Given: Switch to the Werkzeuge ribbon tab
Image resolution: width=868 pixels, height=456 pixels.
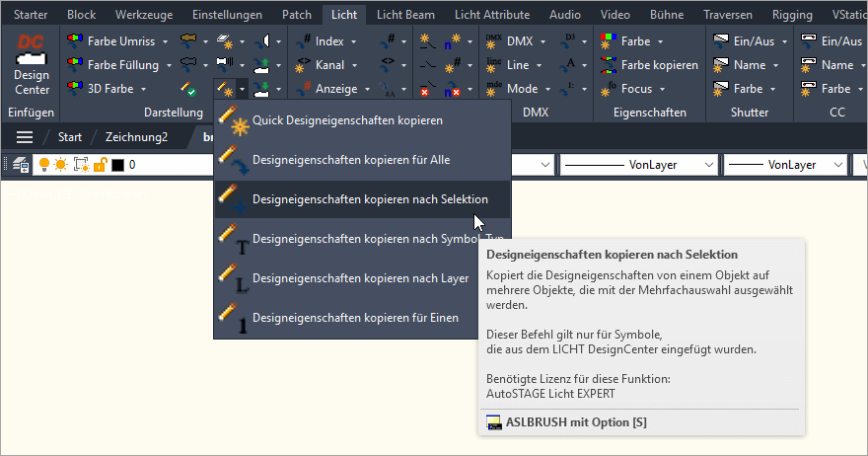Looking at the screenshot, I should pos(144,15).
